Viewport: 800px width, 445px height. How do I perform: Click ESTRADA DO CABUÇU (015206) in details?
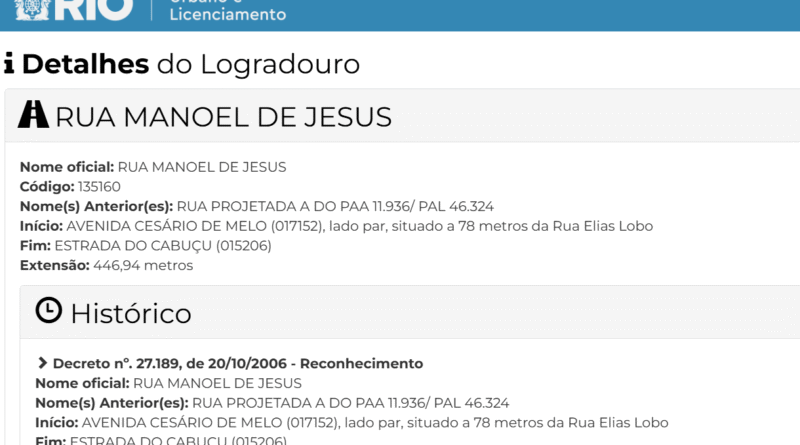162,246
